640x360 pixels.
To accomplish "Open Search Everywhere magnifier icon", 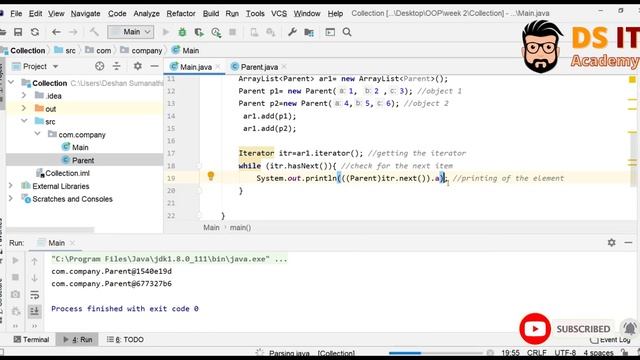I will [347, 32].
